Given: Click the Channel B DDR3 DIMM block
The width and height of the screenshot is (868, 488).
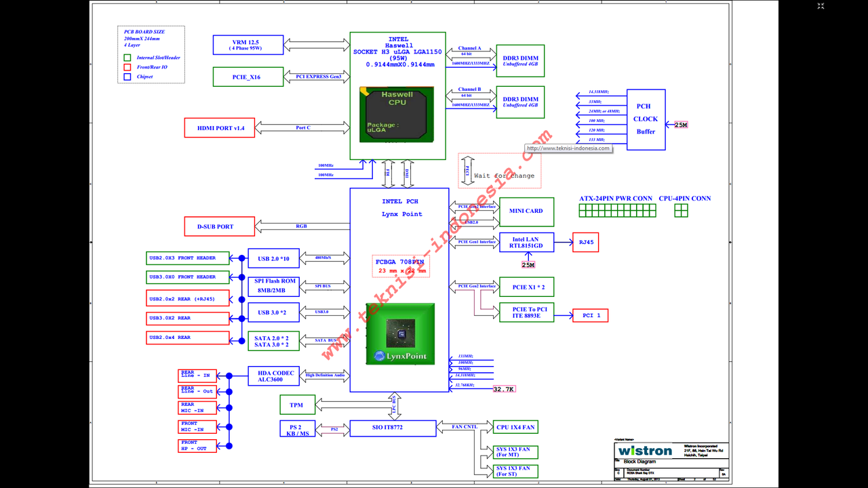Looking at the screenshot, I should point(520,102).
